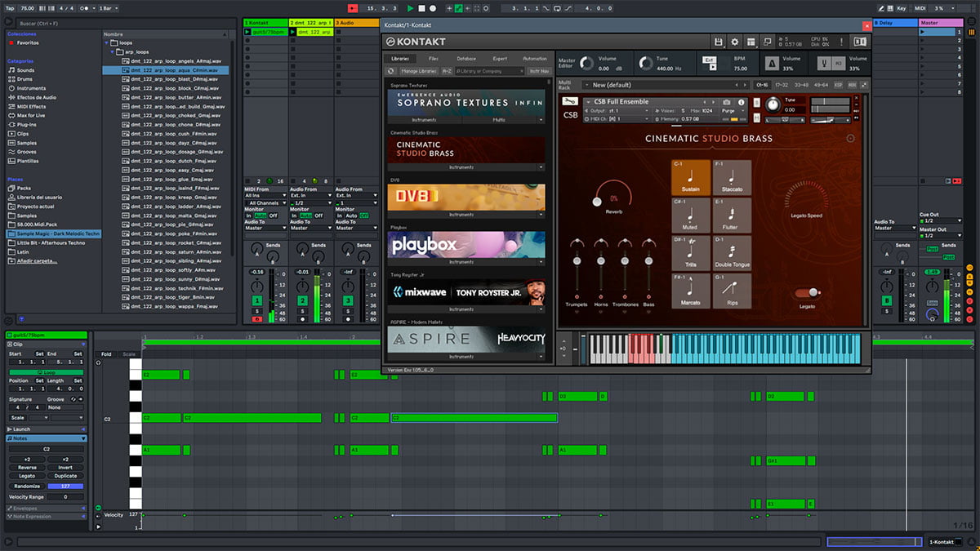Select the 17-32 channel page tab
This screenshot has height=551, width=980.
point(782,85)
